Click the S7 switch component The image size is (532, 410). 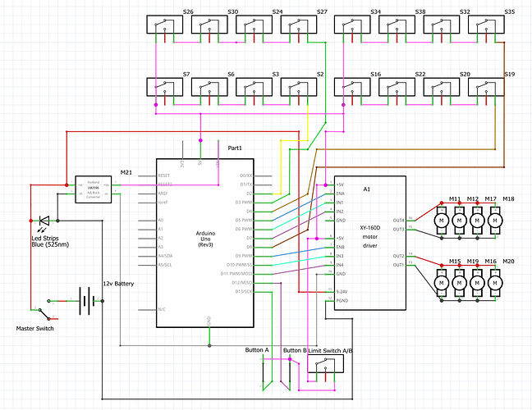(164, 87)
